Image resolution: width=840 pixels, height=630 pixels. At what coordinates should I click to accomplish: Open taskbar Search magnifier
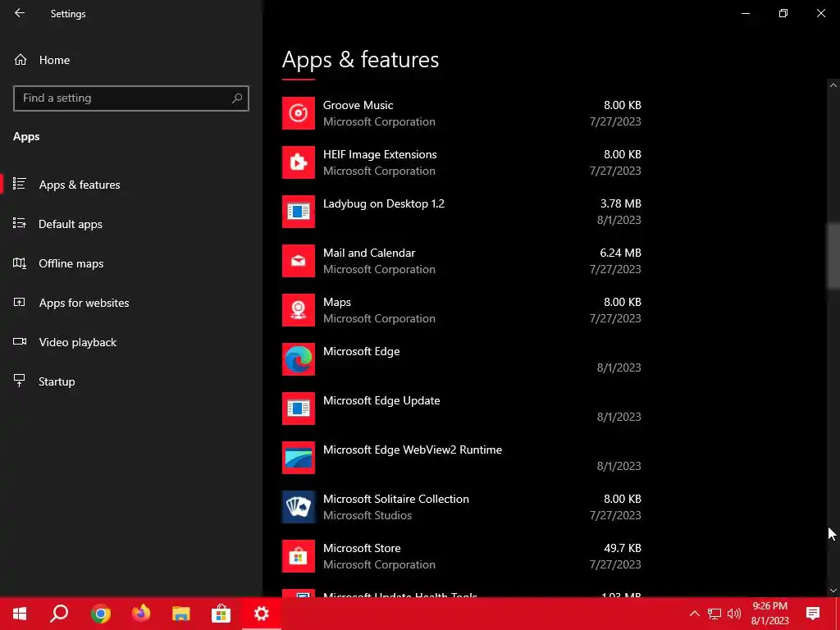[59, 614]
